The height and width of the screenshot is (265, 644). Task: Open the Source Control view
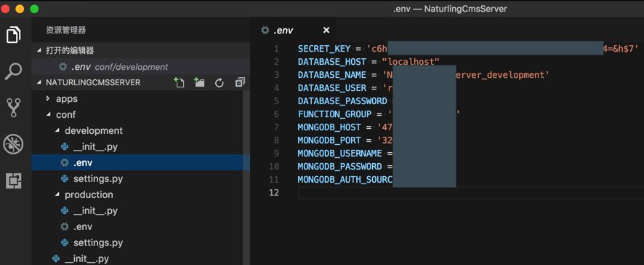(14, 108)
